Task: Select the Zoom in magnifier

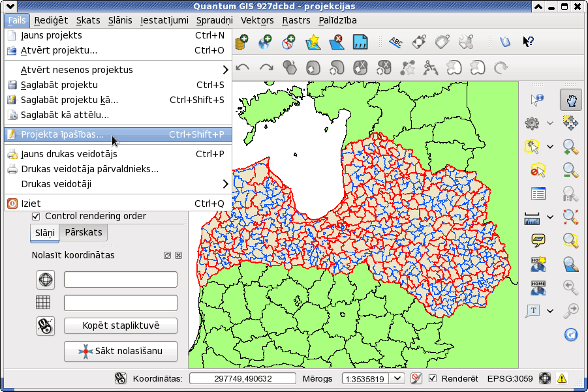Action: (x=570, y=147)
